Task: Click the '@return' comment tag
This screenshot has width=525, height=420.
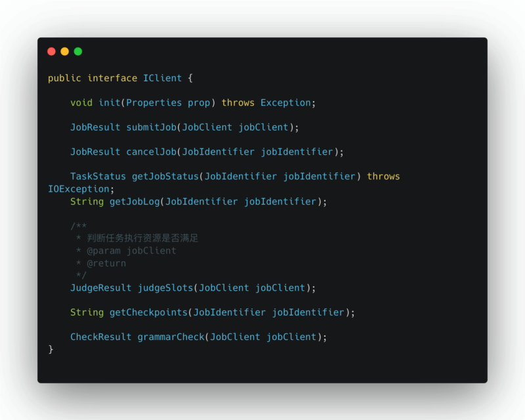Action: (x=106, y=263)
